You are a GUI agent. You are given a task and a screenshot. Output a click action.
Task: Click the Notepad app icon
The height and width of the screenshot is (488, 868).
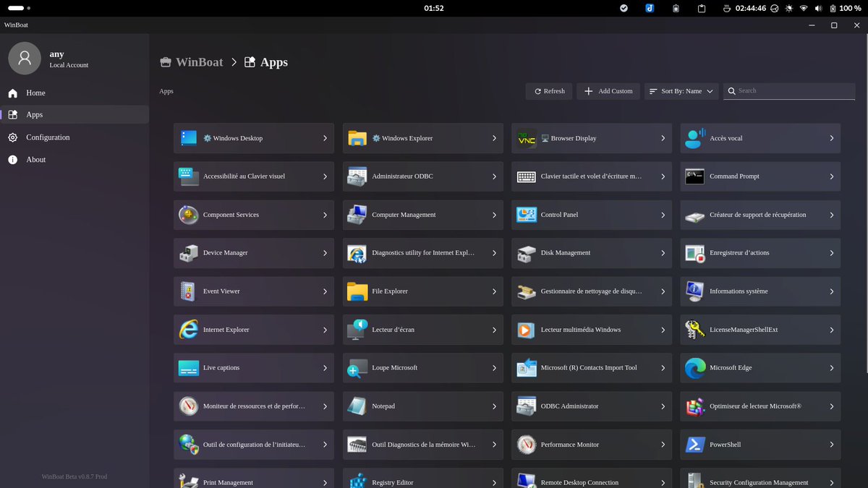[357, 406]
